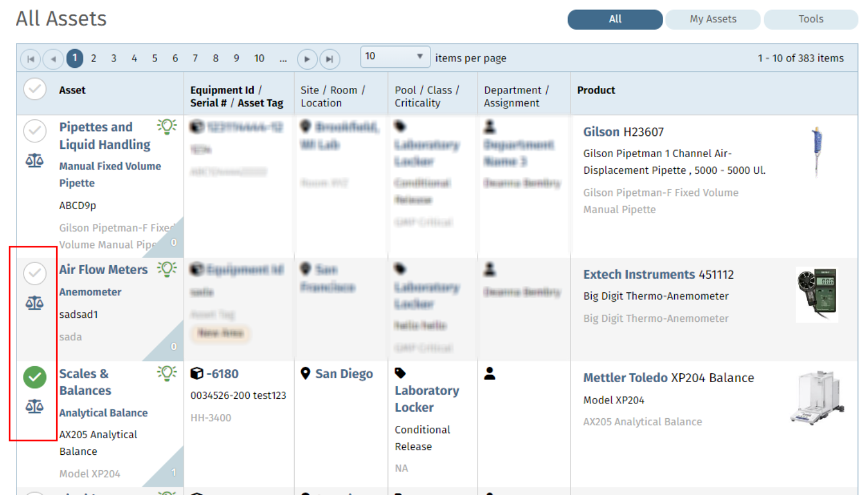This screenshot has width=868, height=495.
Task: Click lightbulb icon on Pipettes and Liquid Handling
Action: pos(167,126)
